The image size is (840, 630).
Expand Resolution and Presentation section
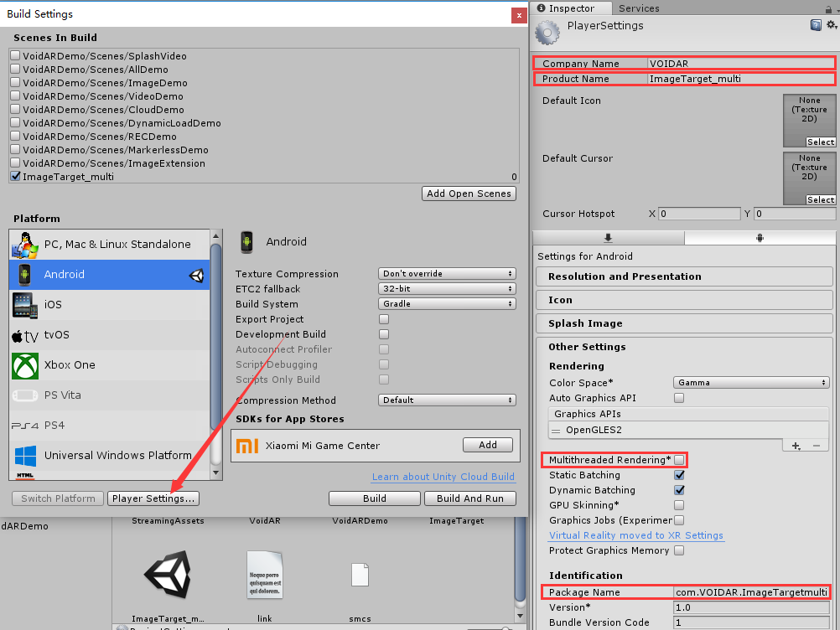684,276
